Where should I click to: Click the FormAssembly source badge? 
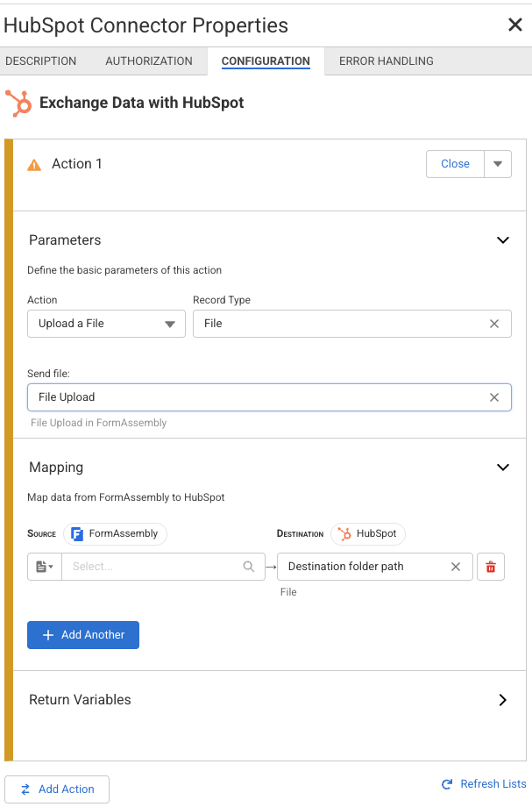pyautogui.click(x=115, y=533)
